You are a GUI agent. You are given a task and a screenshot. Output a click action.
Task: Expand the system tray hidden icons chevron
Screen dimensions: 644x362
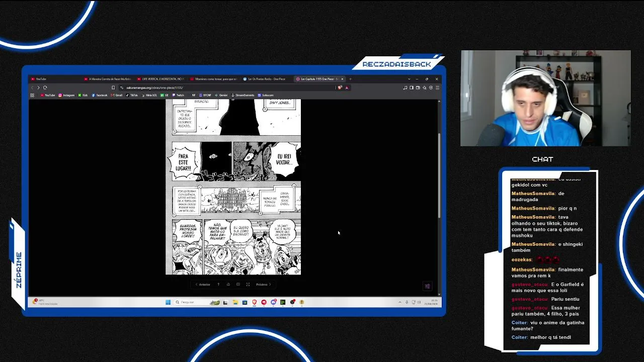click(x=400, y=302)
